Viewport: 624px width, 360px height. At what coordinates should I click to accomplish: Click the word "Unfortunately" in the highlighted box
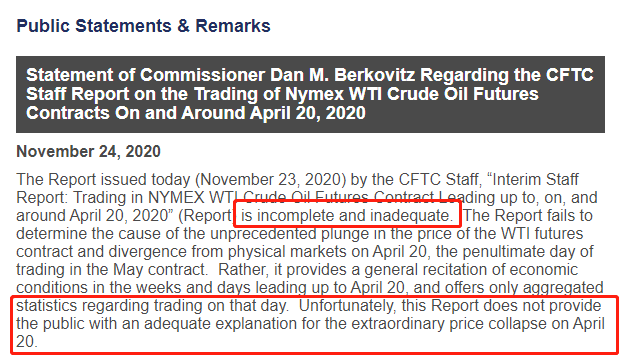[x=347, y=306]
